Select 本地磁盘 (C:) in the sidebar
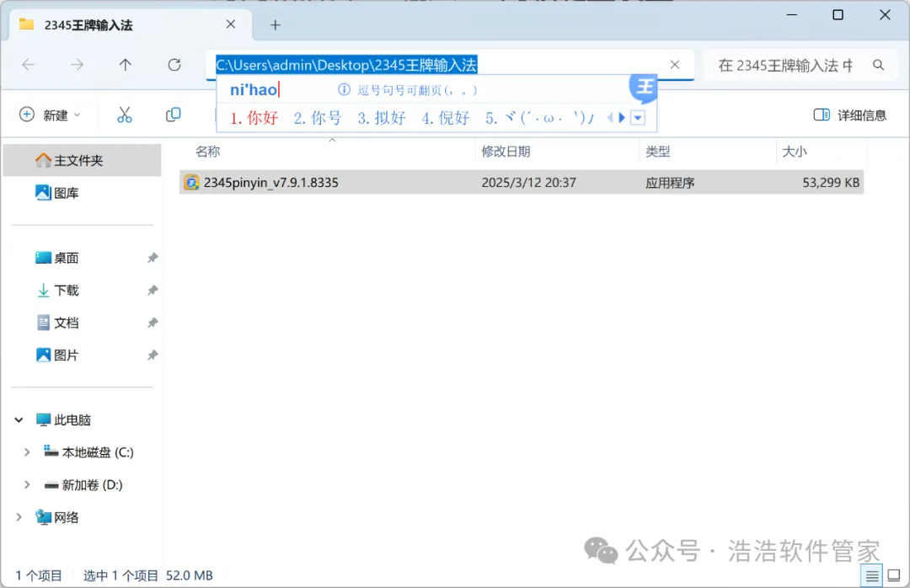 click(x=88, y=452)
